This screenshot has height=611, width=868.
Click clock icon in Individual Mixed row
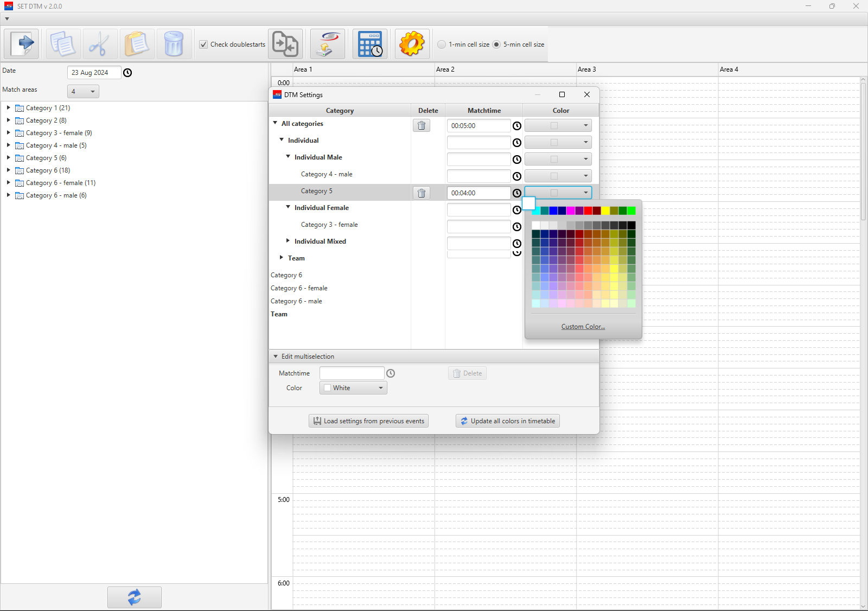tap(517, 244)
